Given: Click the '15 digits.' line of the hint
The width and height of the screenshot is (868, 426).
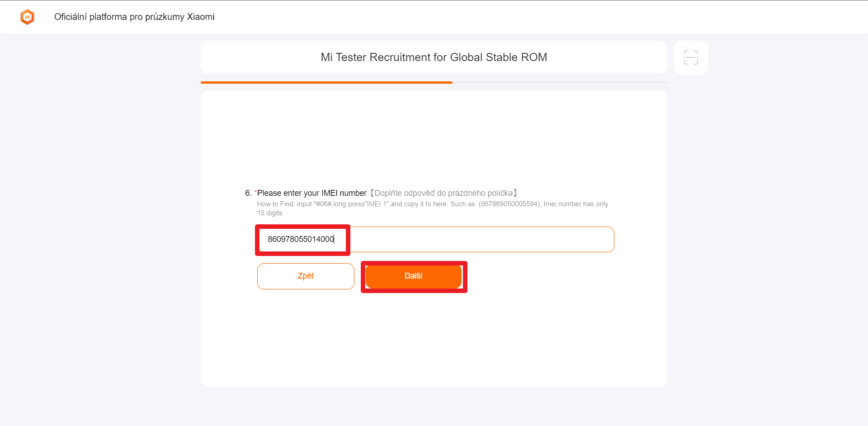Looking at the screenshot, I should [270, 213].
